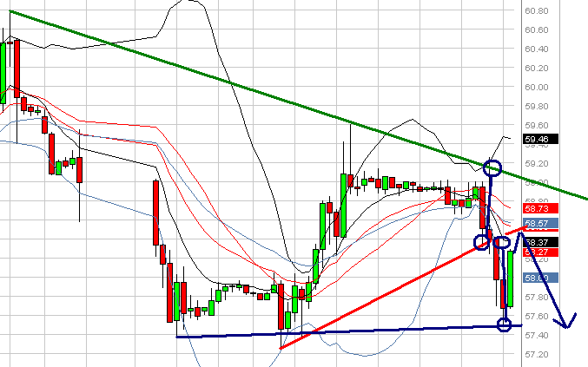588x367 pixels.
Task: Click the small blue circle on red trendline
Action: click(481, 242)
